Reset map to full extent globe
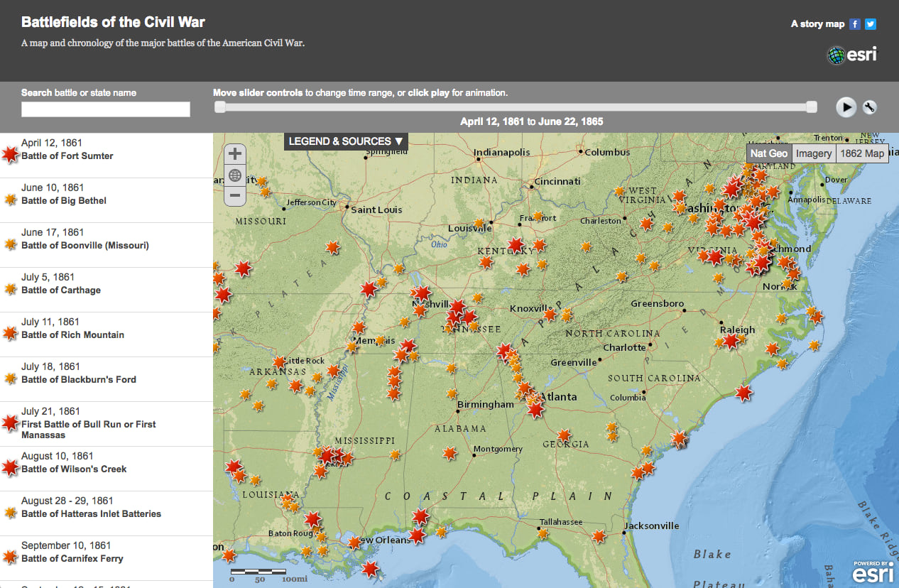 [235, 175]
